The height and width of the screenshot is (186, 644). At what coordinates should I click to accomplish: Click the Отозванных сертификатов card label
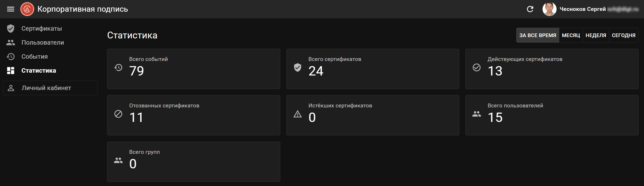click(x=164, y=106)
